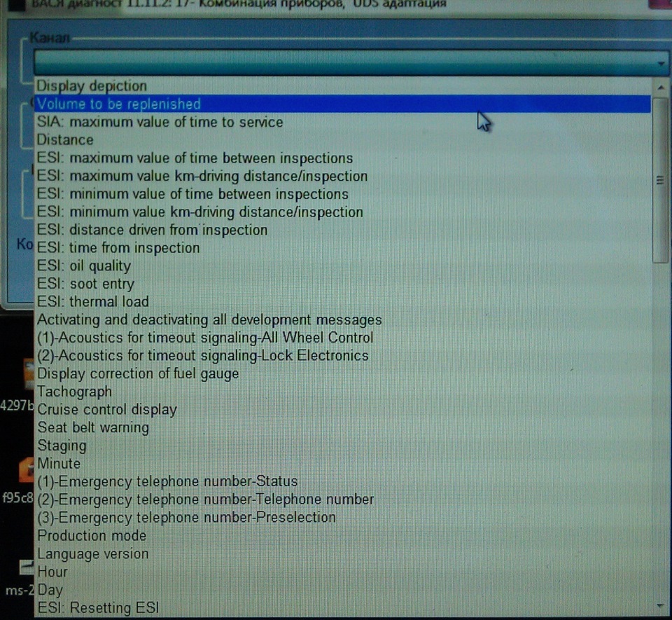Select 'ESI: maximum value of time between inspections'

pos(343,158)
